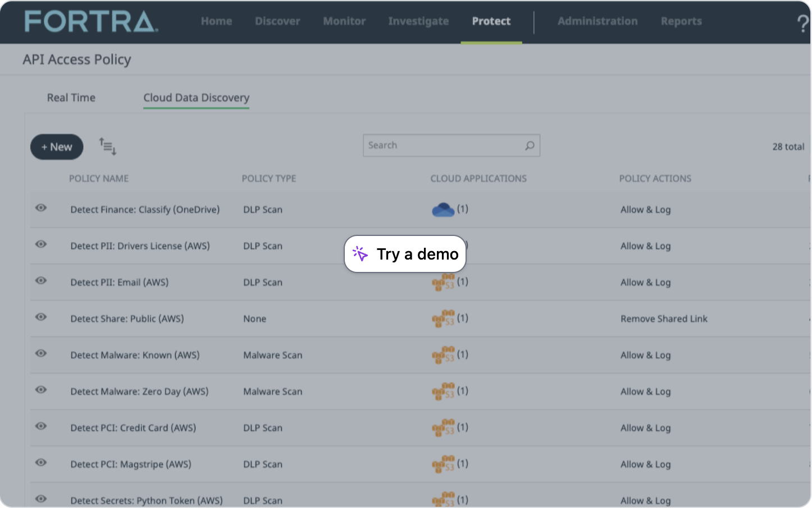Viewport: 812px width, 509px height.
Task: Click into the Search input field
Action: coord(451,146)
